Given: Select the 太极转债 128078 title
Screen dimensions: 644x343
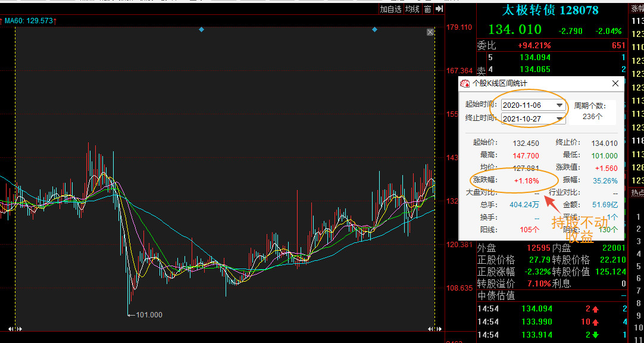Looking at the screenshot, I should coord(551,10).
